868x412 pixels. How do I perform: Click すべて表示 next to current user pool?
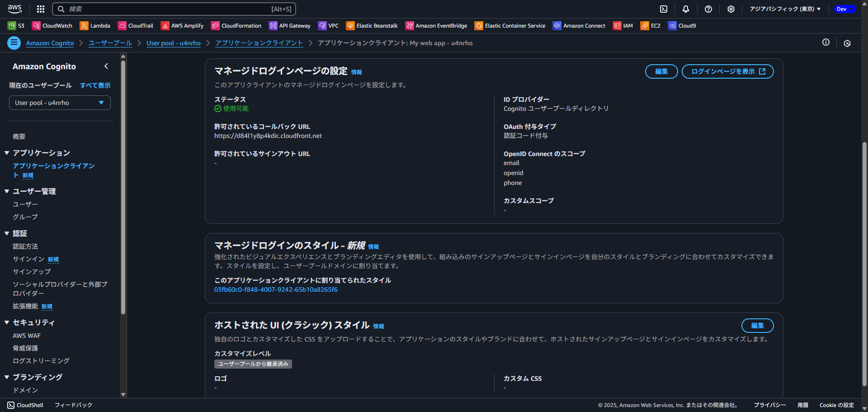click(x=95, y=85)
